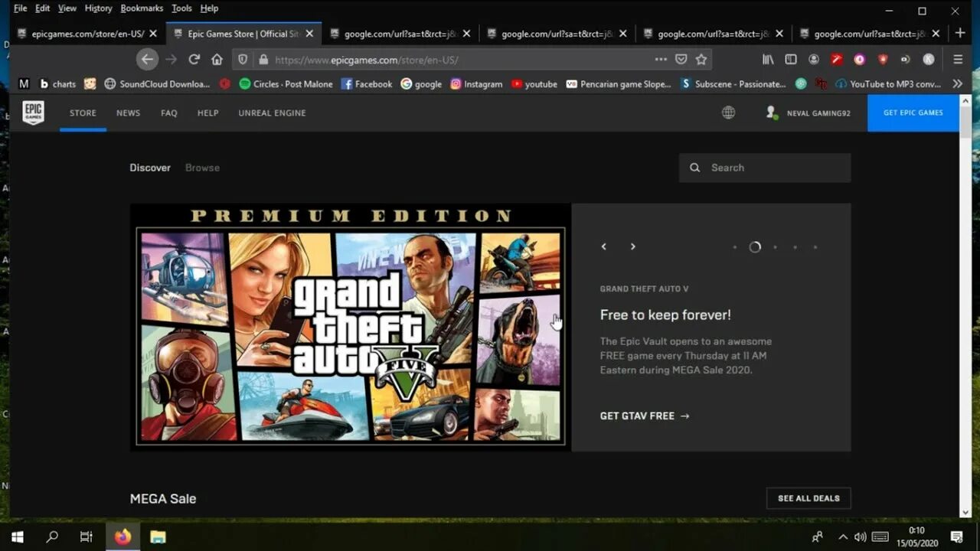Select the last carousel indicator dot
Image resolution: width=980 pixels, height=551 pixels.
(815, 247)
